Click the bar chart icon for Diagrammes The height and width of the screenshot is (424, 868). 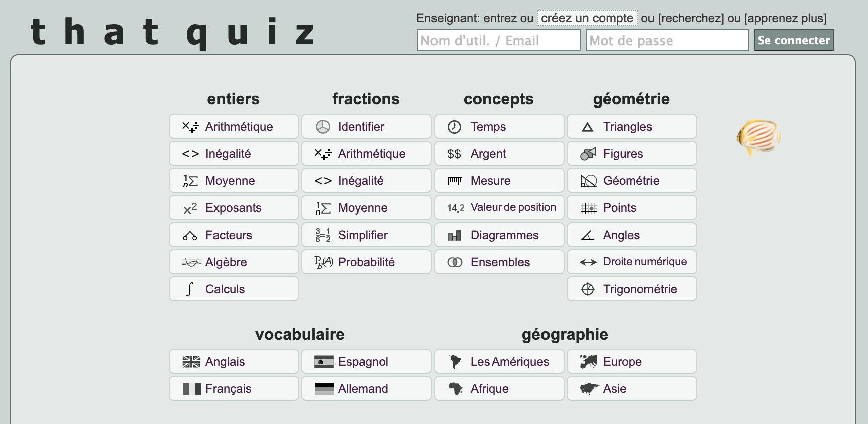point(455,235)
